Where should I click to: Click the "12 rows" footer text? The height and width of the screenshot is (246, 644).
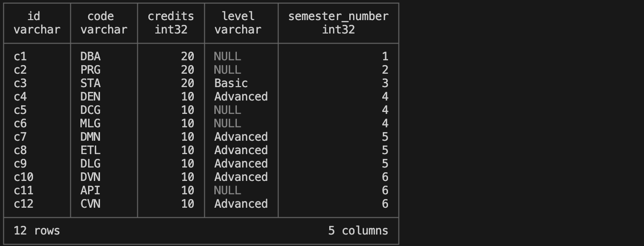[x=37, y=231]
